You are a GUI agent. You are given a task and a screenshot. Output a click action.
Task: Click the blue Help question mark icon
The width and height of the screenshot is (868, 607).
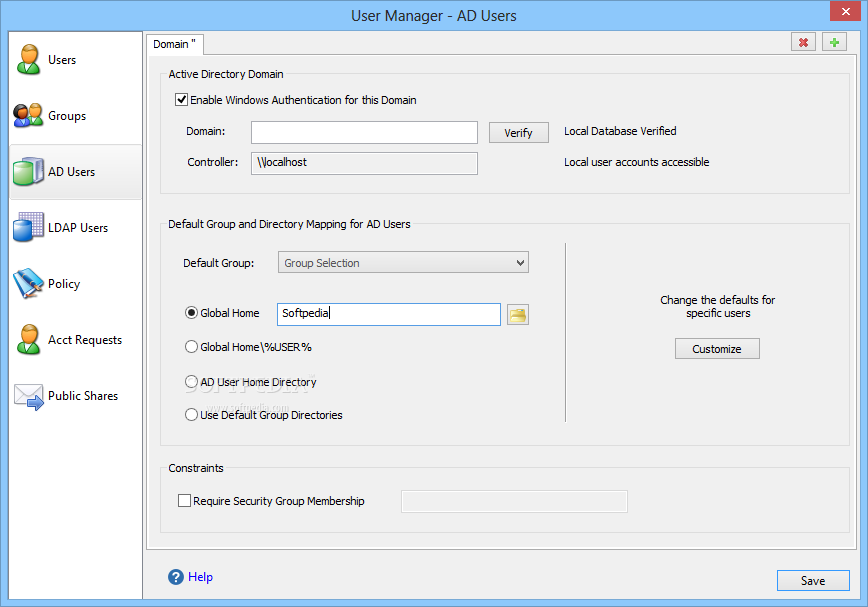tap(175, 577)
